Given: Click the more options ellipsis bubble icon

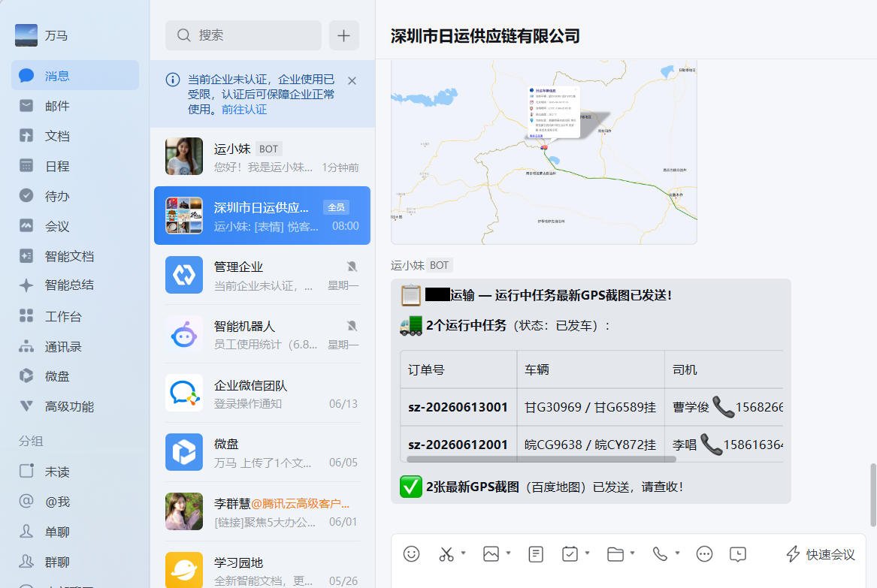Looking at the screenshot, I should (704, 554).
